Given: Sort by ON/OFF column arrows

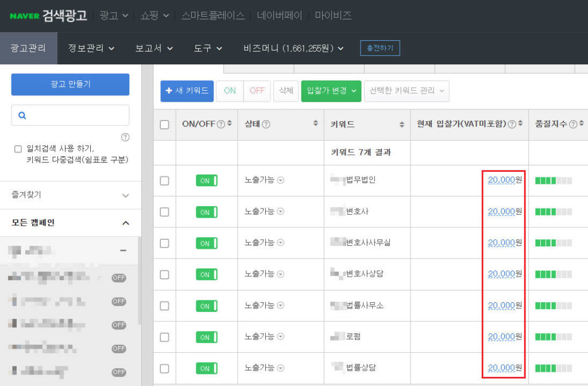Looking at the screenshot, I should coord(230,123).
